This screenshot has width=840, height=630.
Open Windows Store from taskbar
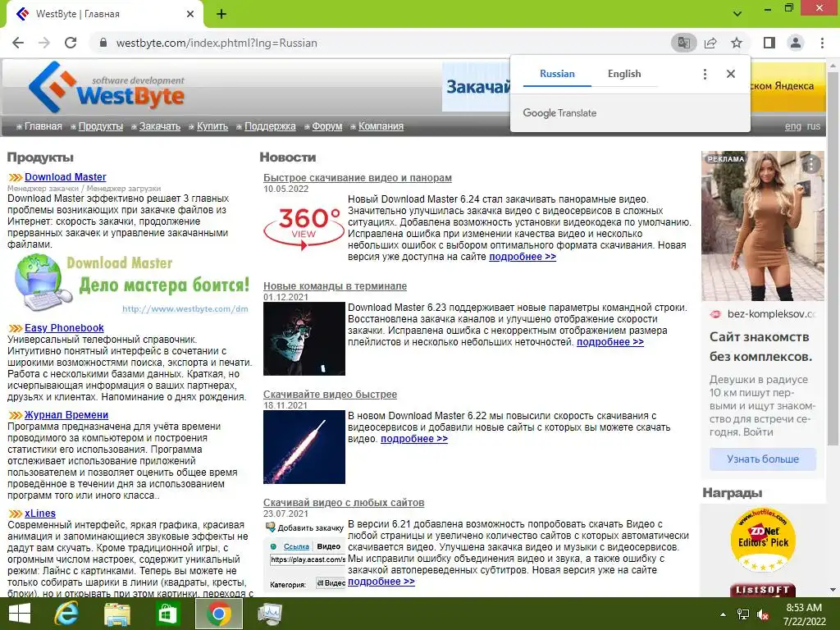pos(167,614)
